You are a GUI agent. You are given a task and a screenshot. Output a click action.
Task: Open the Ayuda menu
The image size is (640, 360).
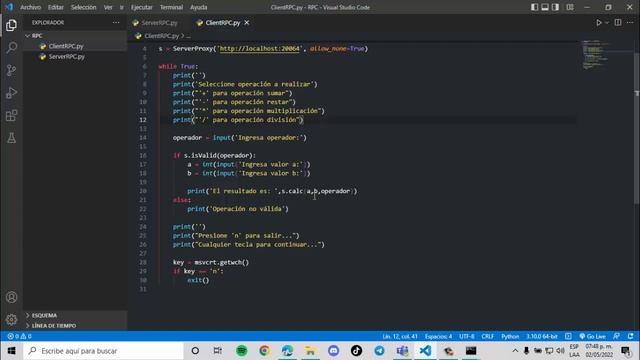coord(199,7)
